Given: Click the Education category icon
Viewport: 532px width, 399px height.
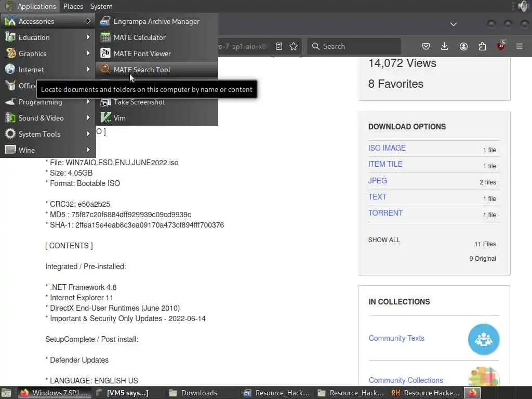Looking at the screenshot, I should 10,37.
